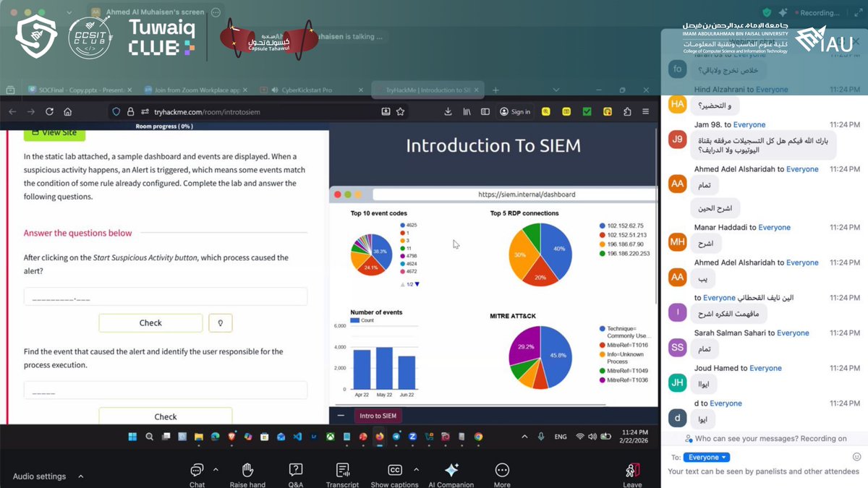Click the browser back arrow

(11, 111)
